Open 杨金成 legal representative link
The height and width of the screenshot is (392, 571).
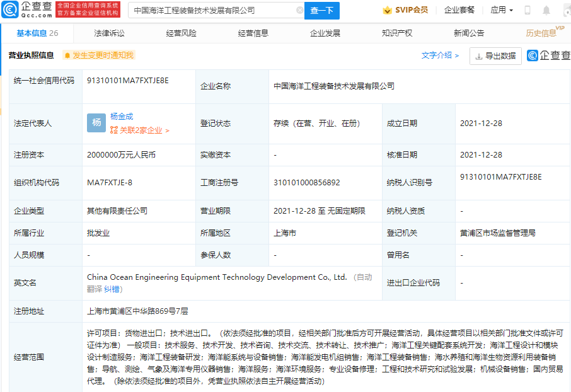pos(122,117)
